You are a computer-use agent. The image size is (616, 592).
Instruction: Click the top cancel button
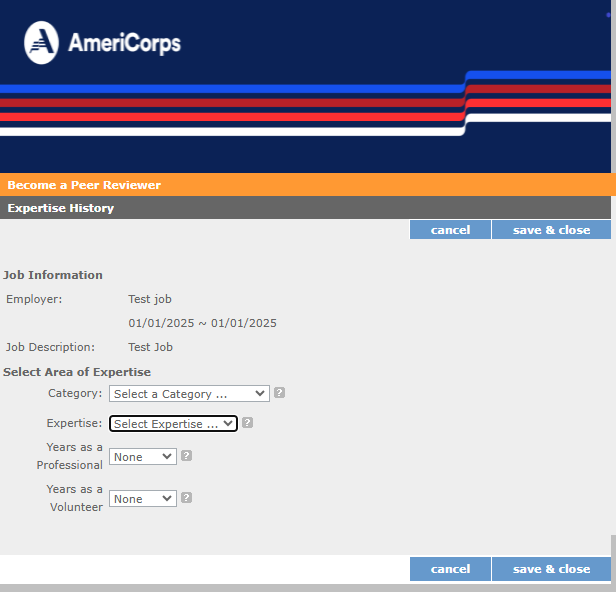(450, 230)
